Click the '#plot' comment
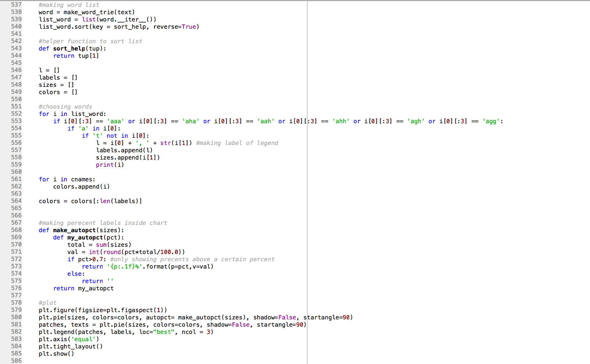The height and width of the screenshot is (364, 590). click(x=48, y=303)
